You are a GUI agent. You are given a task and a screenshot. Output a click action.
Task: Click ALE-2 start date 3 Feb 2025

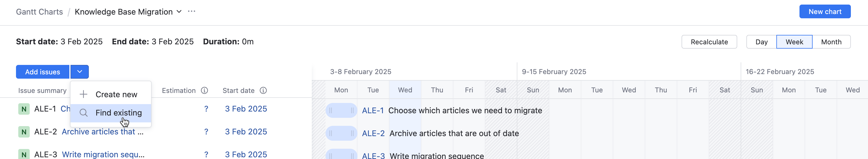point(246,132)
